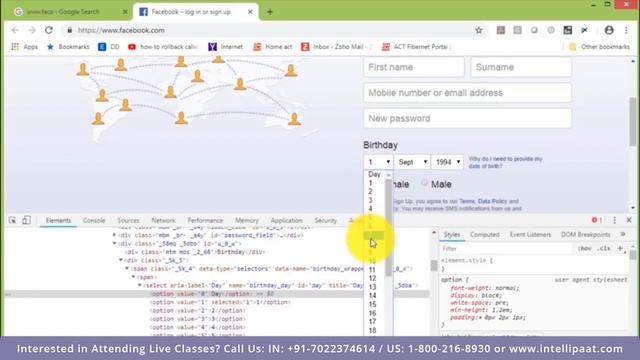Click the Styles Filter input
The height and width of the screenshot is (360, 640).
[505, 248]
